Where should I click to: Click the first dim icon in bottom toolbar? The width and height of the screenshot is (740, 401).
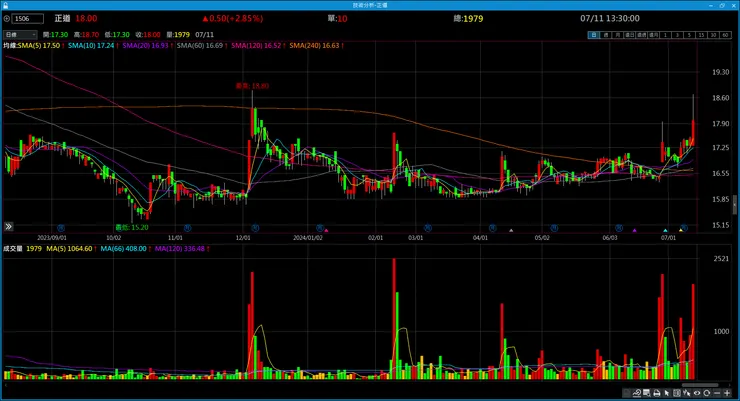pos(626,393)
